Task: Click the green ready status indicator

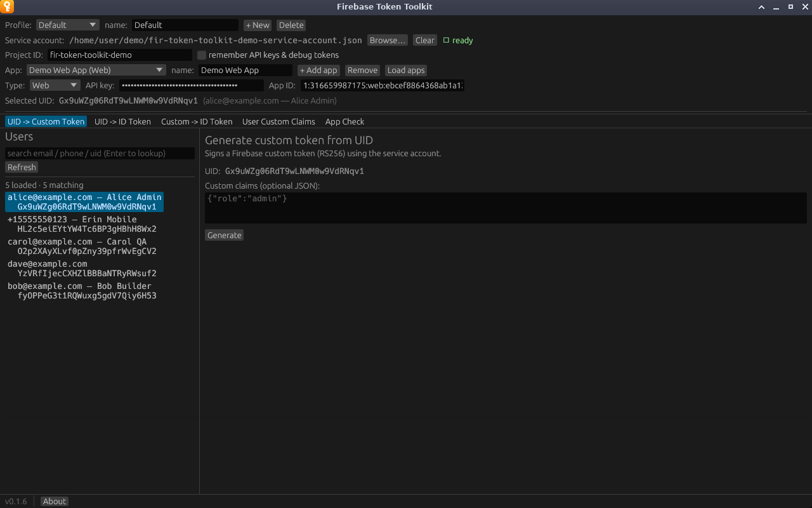Action: click(x=458, y=40)
